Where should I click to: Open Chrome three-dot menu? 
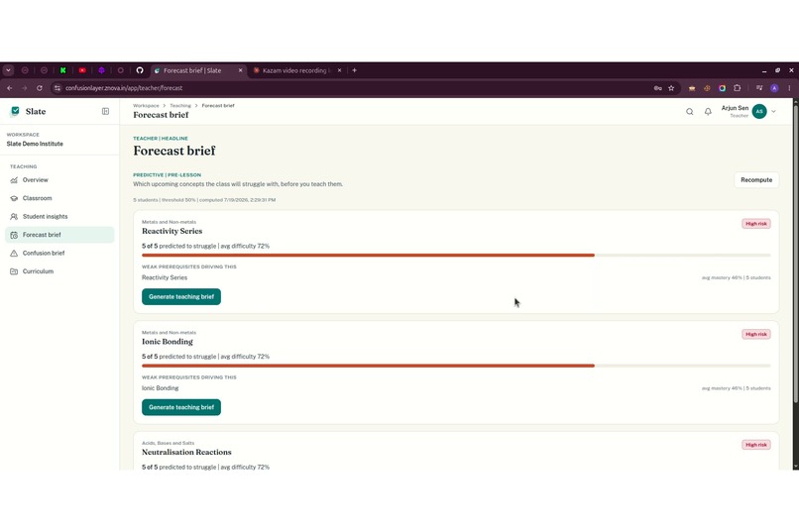tap(789, 88)
